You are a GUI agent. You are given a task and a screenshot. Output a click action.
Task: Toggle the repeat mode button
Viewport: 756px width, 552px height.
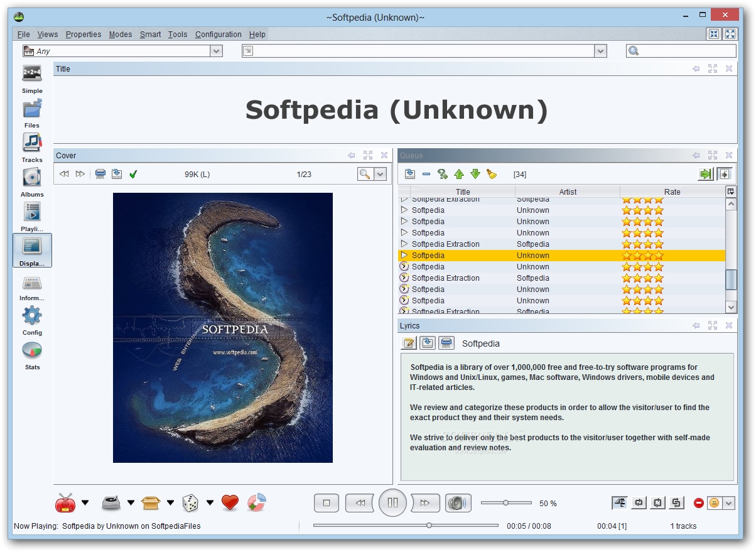pyautogui.click(x=640, y=503)
